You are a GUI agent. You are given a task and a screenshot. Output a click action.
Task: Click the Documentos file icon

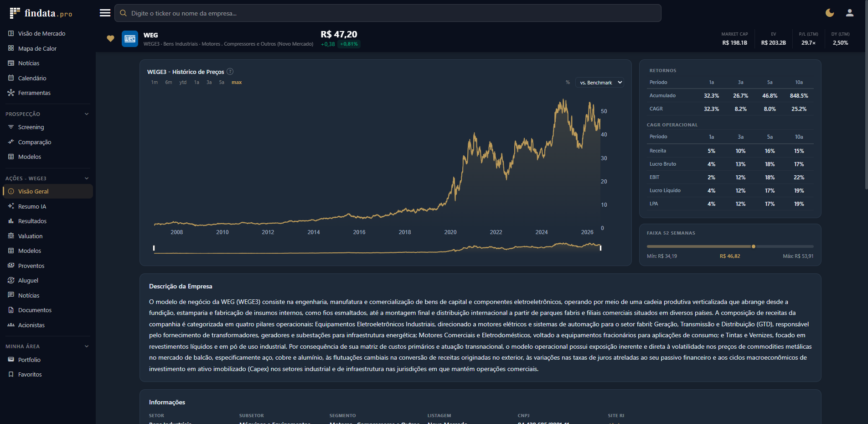click(x=11, y=310)
